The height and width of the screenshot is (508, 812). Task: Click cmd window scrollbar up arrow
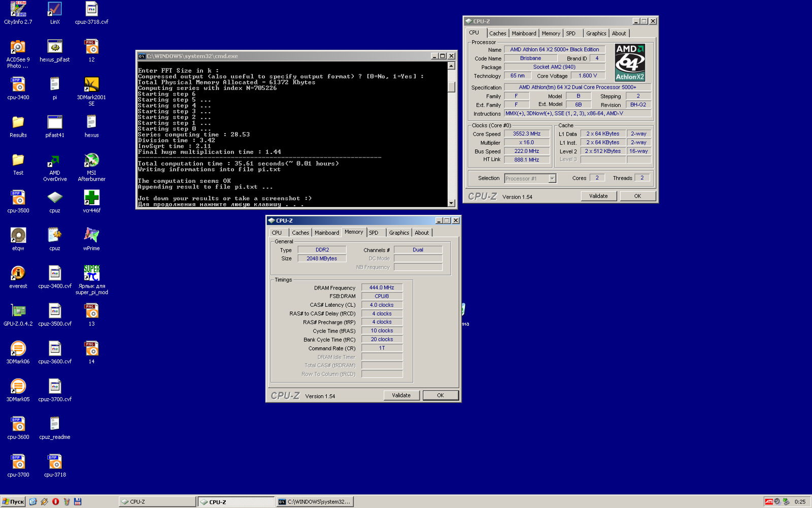451,66
